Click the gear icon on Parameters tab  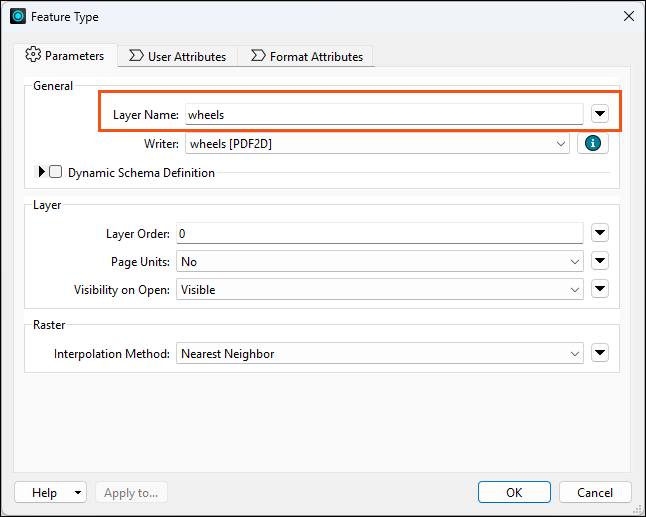click(x=33, y=54)
